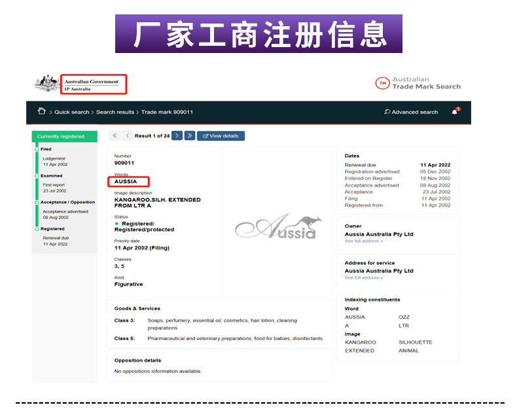This screenshot has height=420, width=517.
Task: Go to previous result arrow
Action: [127, 135]
